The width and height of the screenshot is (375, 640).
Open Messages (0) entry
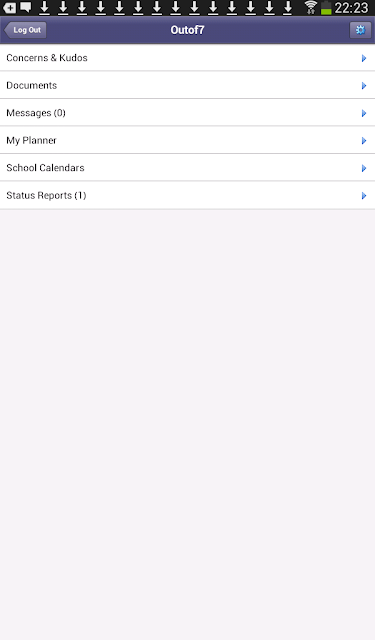[x=187, y=113]
